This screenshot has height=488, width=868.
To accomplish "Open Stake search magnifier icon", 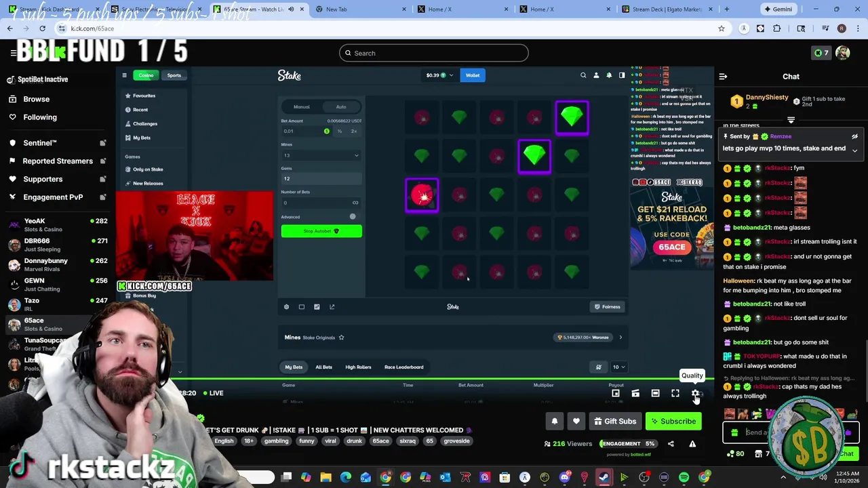I will 583,75.
